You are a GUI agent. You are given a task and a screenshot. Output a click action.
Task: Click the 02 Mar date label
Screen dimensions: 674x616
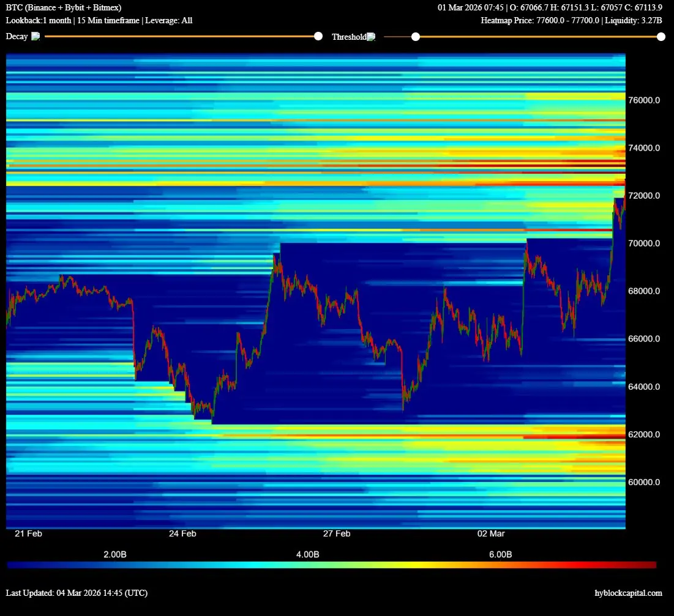tap(491, 533)
